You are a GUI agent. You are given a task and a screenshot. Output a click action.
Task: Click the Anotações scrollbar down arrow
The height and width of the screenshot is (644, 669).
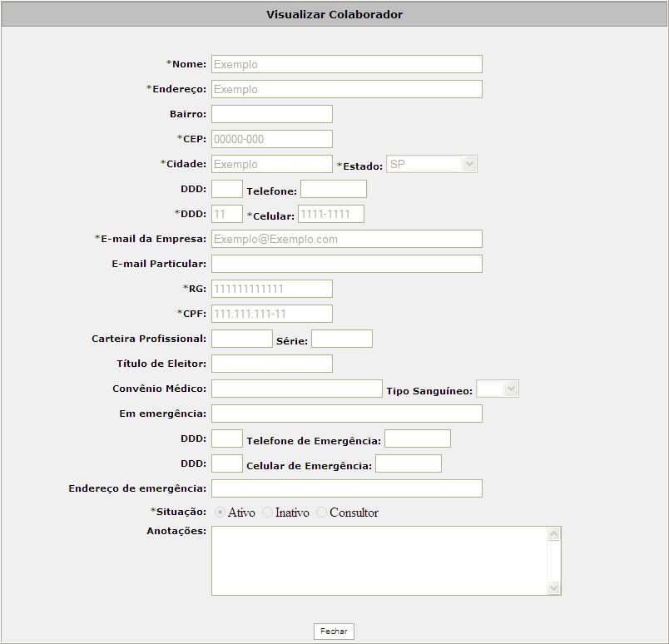pyautogui.click(x=554, y=587)
